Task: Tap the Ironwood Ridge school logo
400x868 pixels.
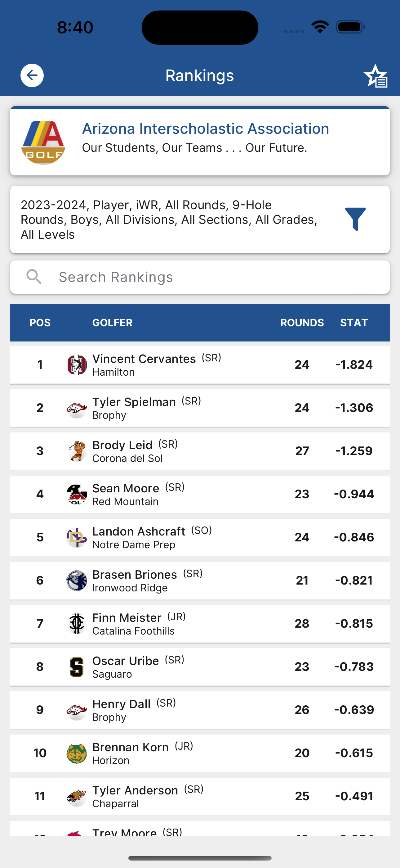Action: 77,581
